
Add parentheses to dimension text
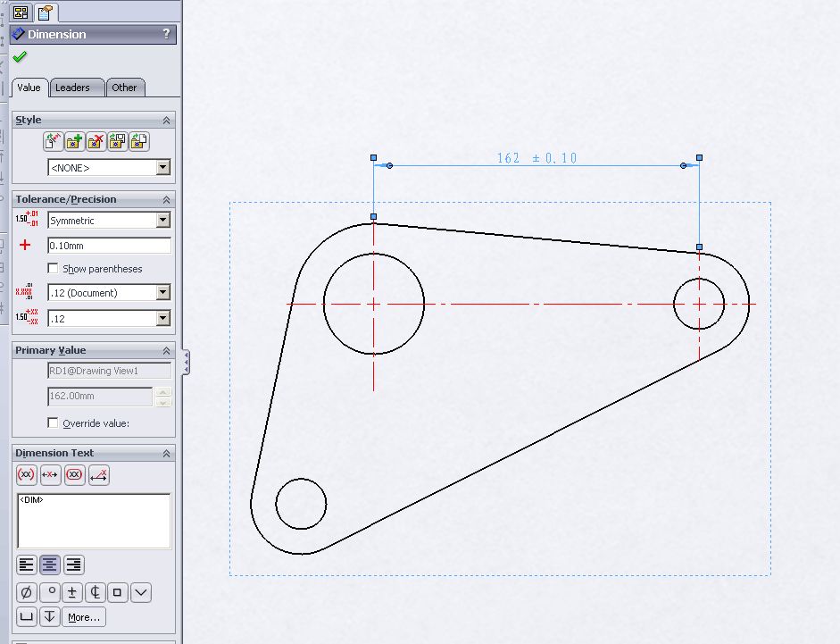pos(26,474)
